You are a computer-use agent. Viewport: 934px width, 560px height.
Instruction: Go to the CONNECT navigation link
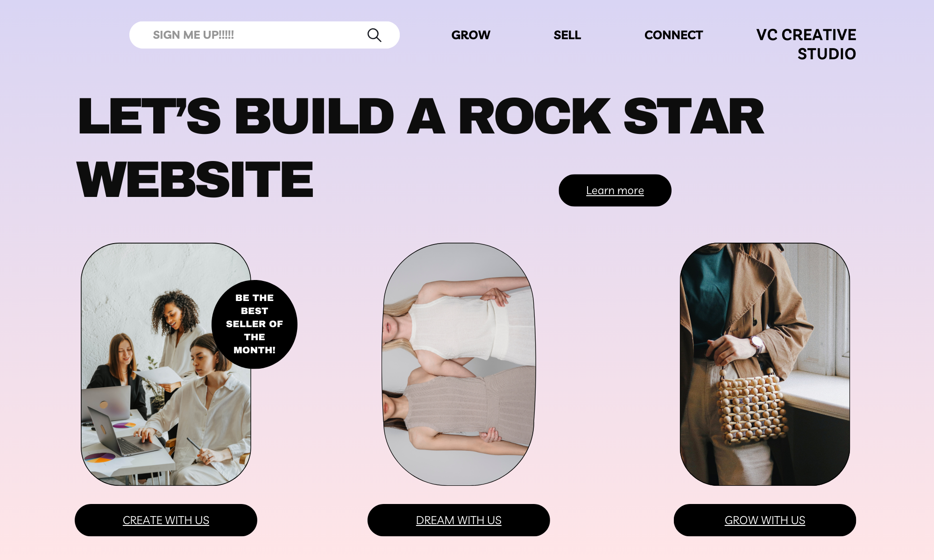click(673, 35)
